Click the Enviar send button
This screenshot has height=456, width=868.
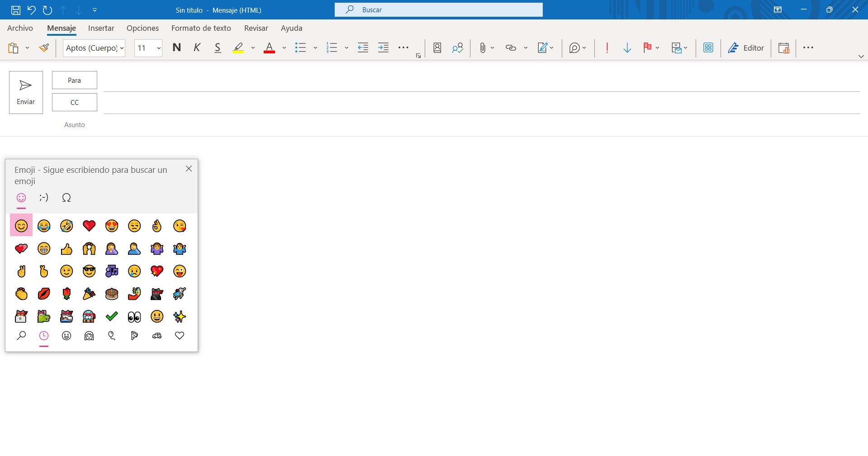[26, 92]
